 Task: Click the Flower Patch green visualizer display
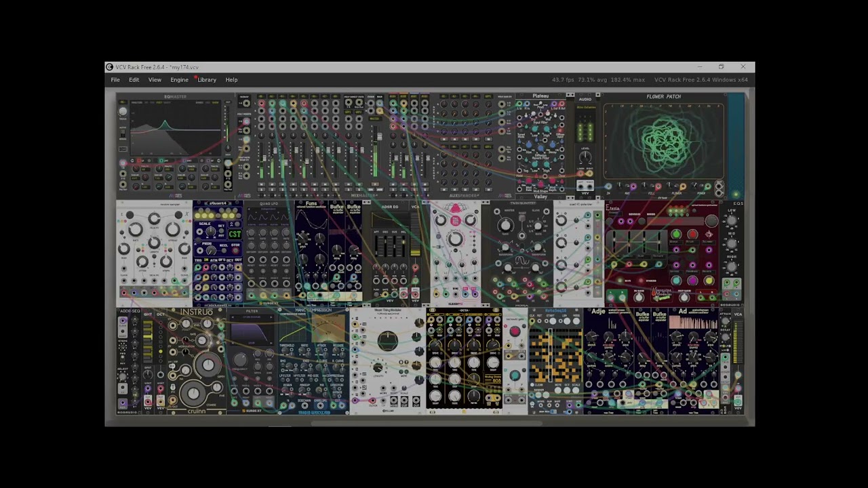(x=664, y=141)
